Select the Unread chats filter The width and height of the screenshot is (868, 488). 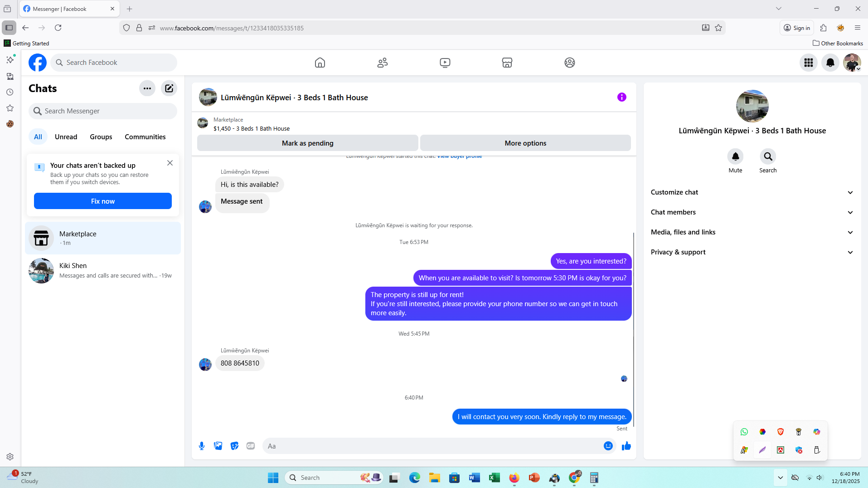pos(66,137)
